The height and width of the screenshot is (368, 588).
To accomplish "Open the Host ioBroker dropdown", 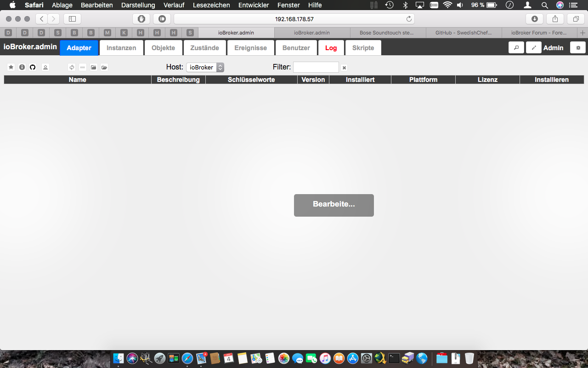I will pos(205,67).
